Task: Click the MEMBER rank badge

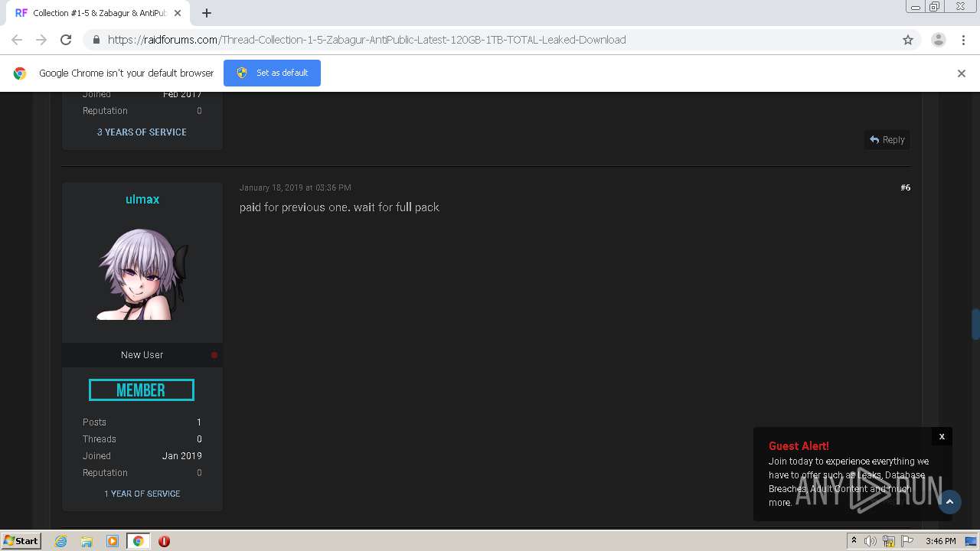Action: click(x=142, y=390)
